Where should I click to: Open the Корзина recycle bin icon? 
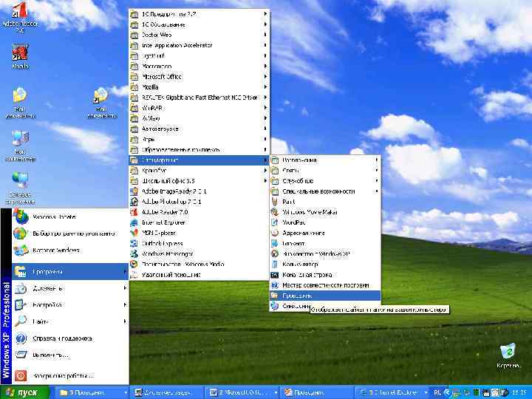tap(508, 355)
